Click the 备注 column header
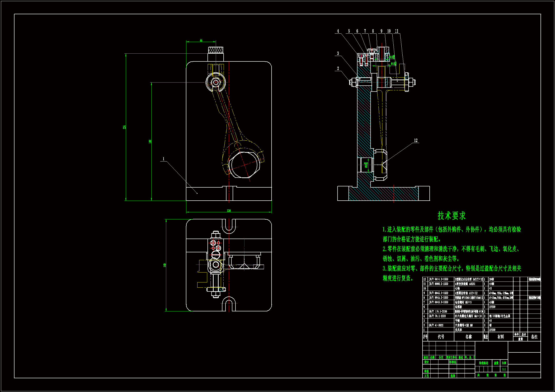Viewport: 555px width, 392px height. (534, 337)
